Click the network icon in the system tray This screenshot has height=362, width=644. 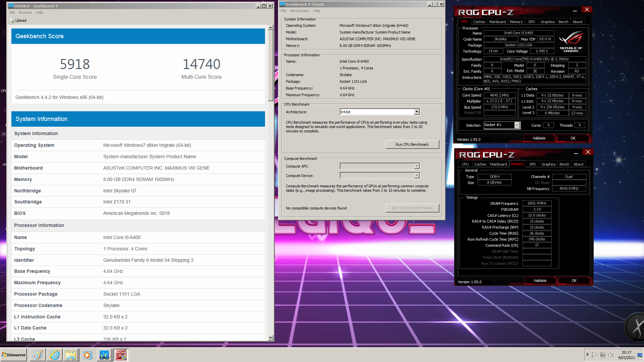click(603, 355)
